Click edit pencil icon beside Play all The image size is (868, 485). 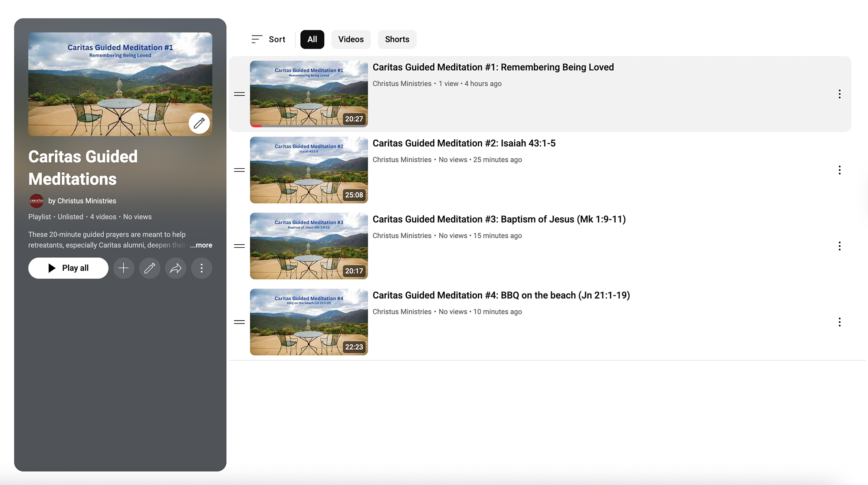pos(150,268)
